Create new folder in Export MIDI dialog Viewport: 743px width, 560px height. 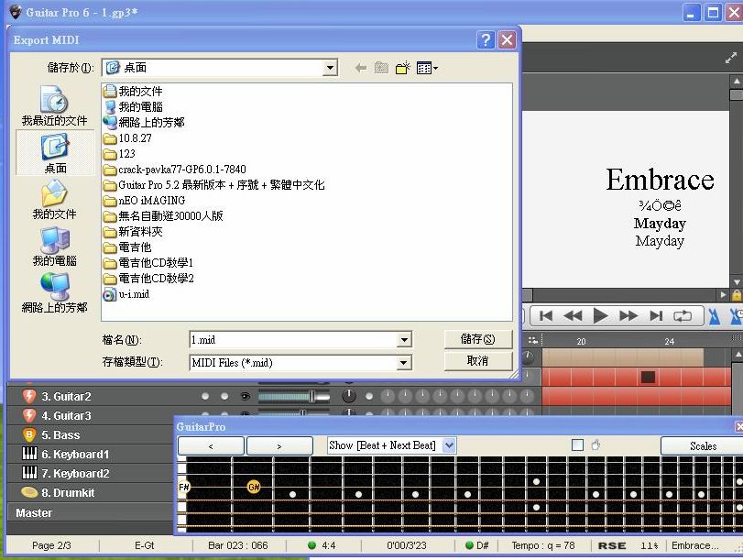pos(403,68)
